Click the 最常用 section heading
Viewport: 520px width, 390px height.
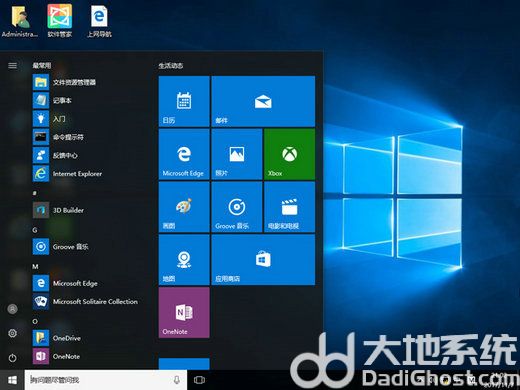[42, 65]
